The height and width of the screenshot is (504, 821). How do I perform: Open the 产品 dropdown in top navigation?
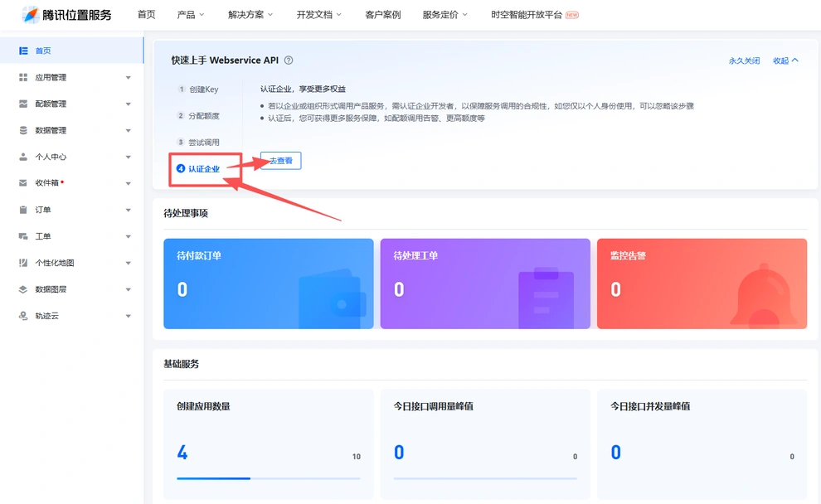(x=191, y=15)
